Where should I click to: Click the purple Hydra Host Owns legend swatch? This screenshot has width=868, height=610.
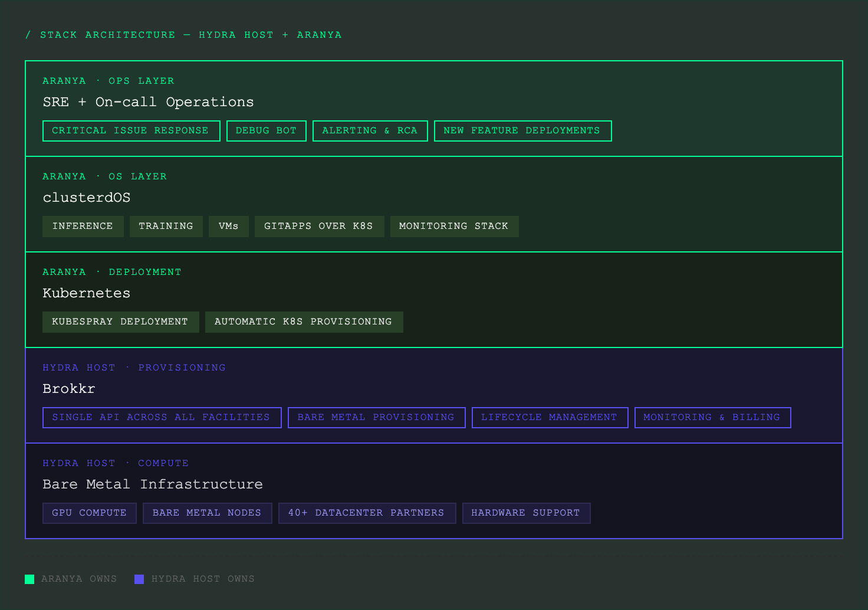pyautogui.click(x=139, y=579)
